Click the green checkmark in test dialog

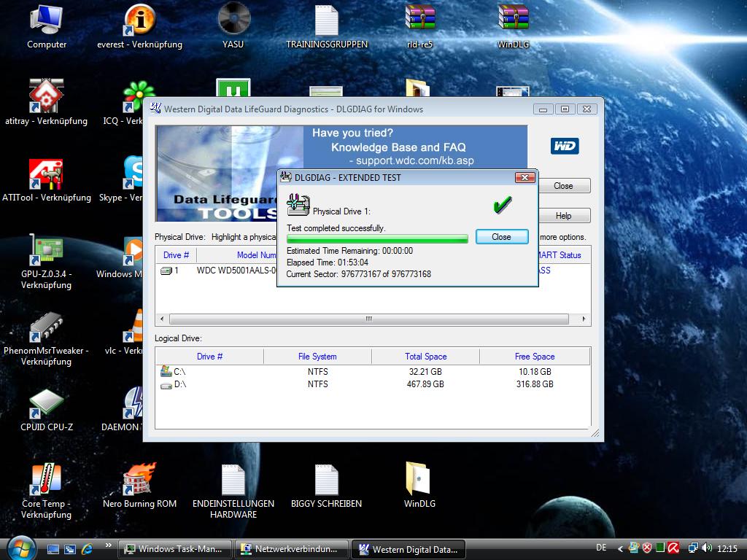[502, 205]
